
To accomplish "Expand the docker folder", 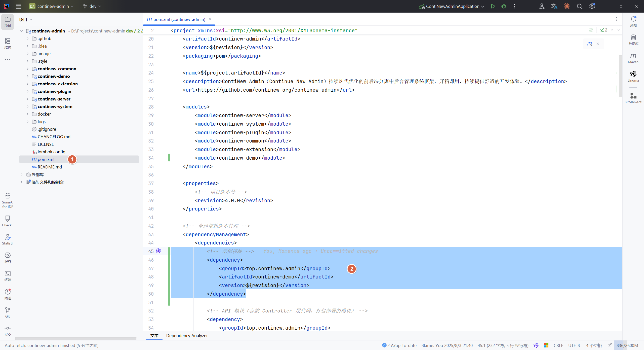I will 28,114.
